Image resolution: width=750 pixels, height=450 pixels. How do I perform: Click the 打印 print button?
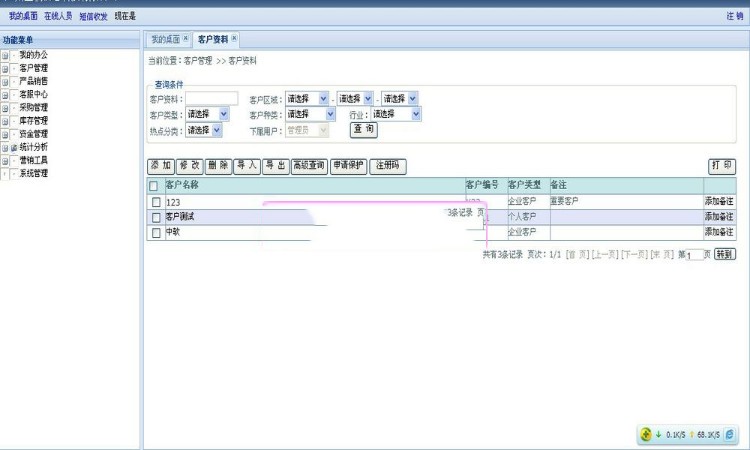point(722,166)
